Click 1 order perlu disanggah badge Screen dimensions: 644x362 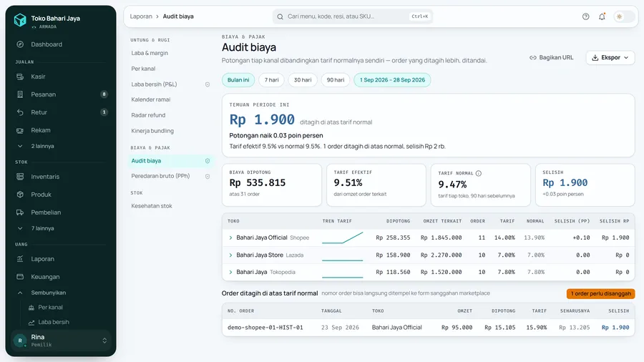[x=601, y=293]
